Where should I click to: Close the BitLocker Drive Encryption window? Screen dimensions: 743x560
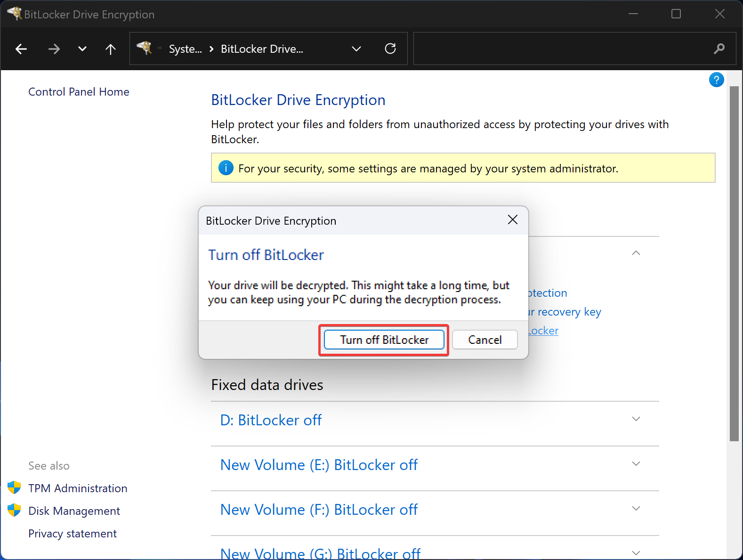[720, 14]
